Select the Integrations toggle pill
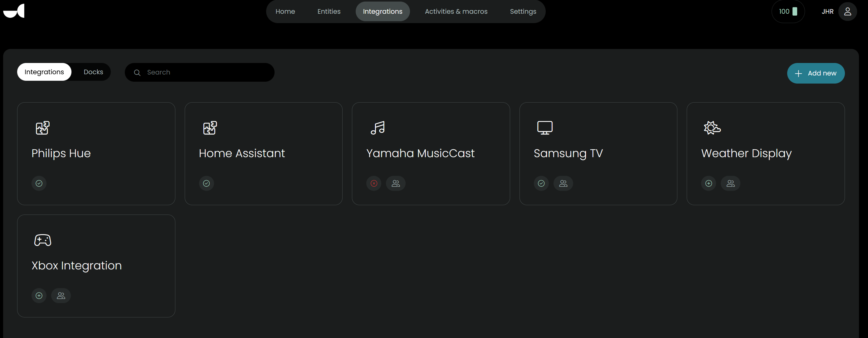Image resolution: width=868 pixels, height=338 pixels. click(x=44, y=72)
